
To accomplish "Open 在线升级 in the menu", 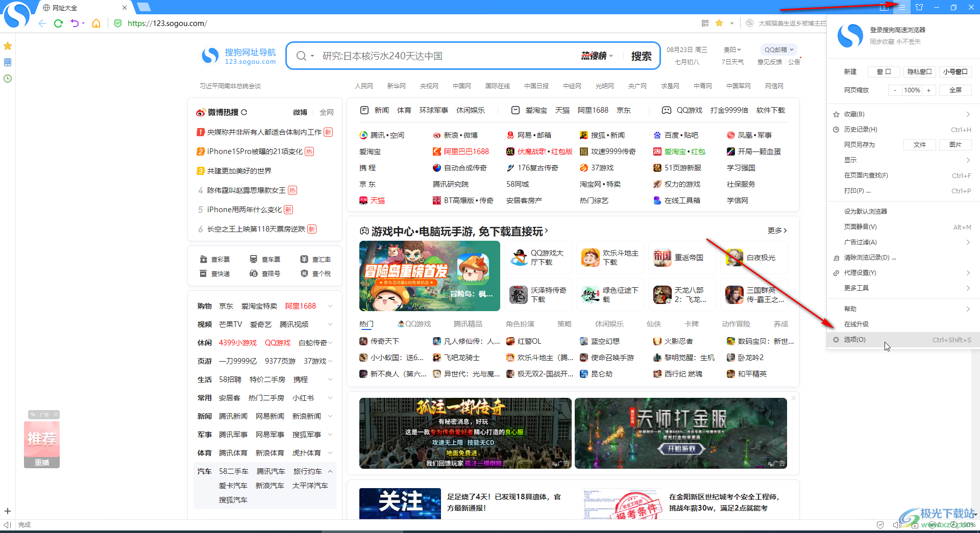I will coord(902,324).
